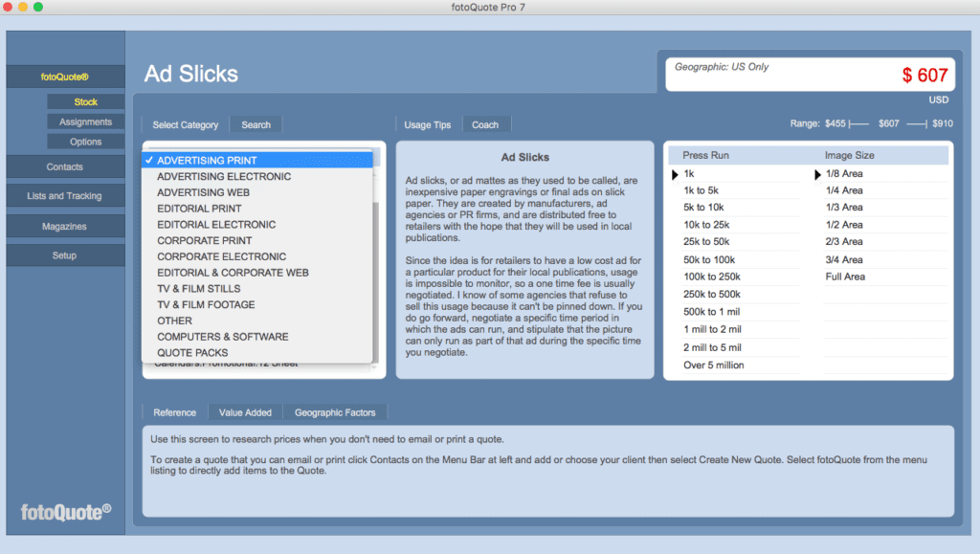Choose OTHER category from dropdown

point(257,321)
